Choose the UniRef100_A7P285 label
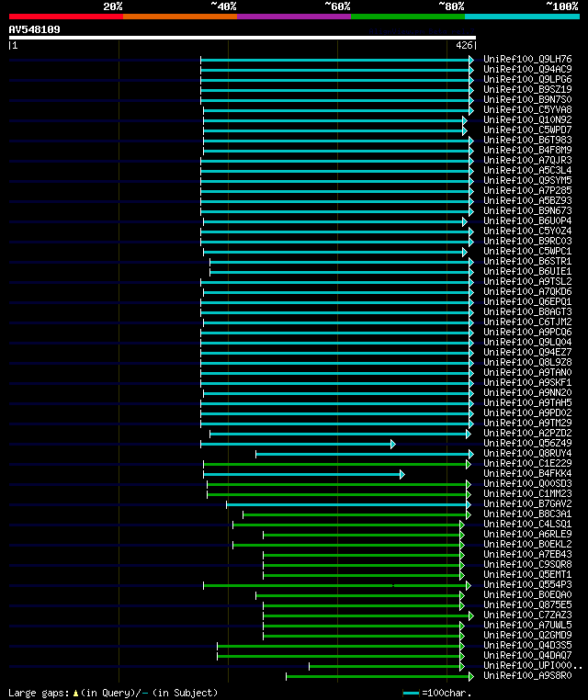This screenshot has width=588, height=700. click(527, 190)
